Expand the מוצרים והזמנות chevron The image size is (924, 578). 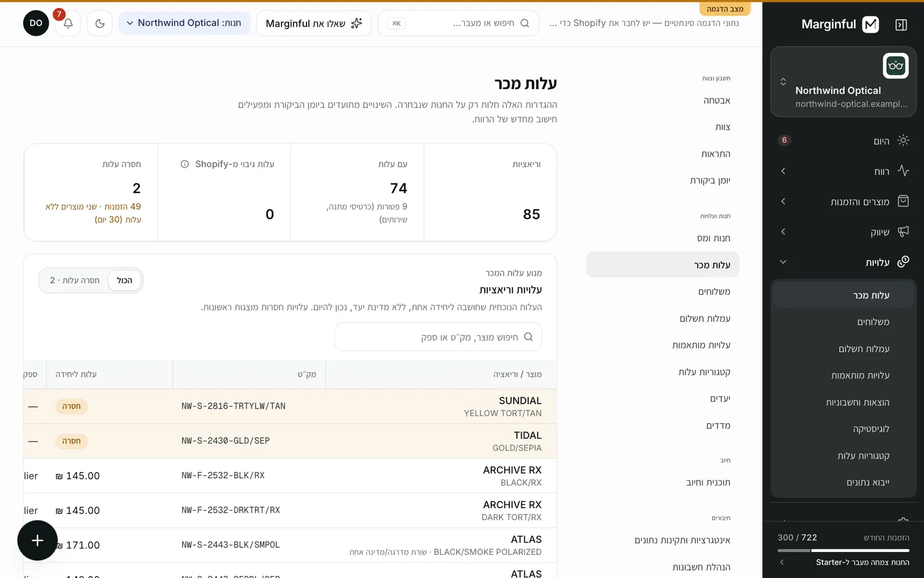point(783,201)
